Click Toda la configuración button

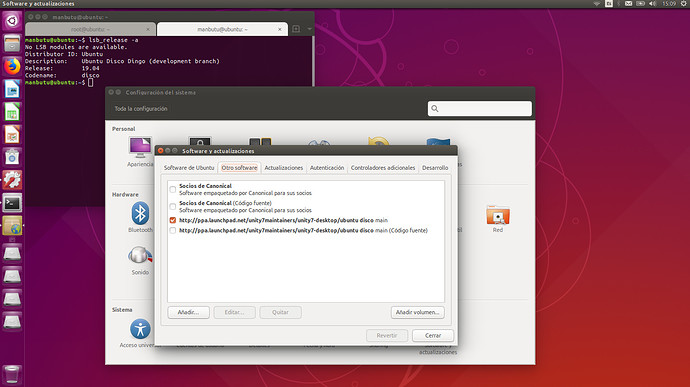click(x=141, y=109)
